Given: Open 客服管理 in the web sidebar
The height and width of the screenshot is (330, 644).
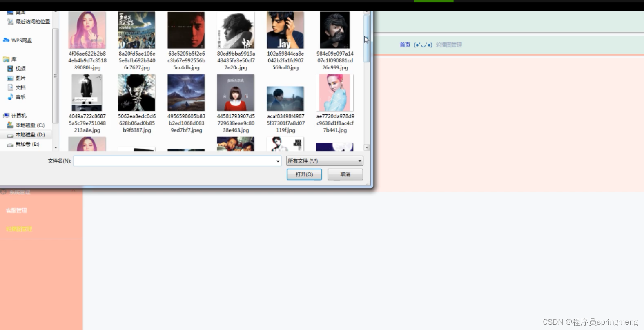Looking at the screenshot, I should pos(16,211).
